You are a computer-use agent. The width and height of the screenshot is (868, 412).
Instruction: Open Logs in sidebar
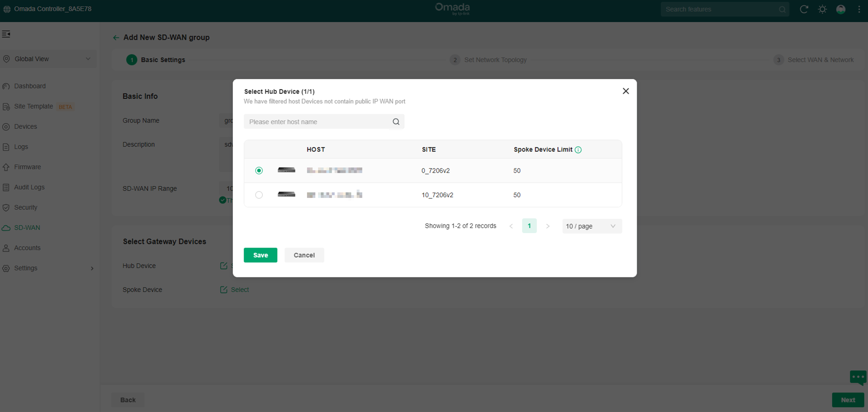tap(21, 147)
